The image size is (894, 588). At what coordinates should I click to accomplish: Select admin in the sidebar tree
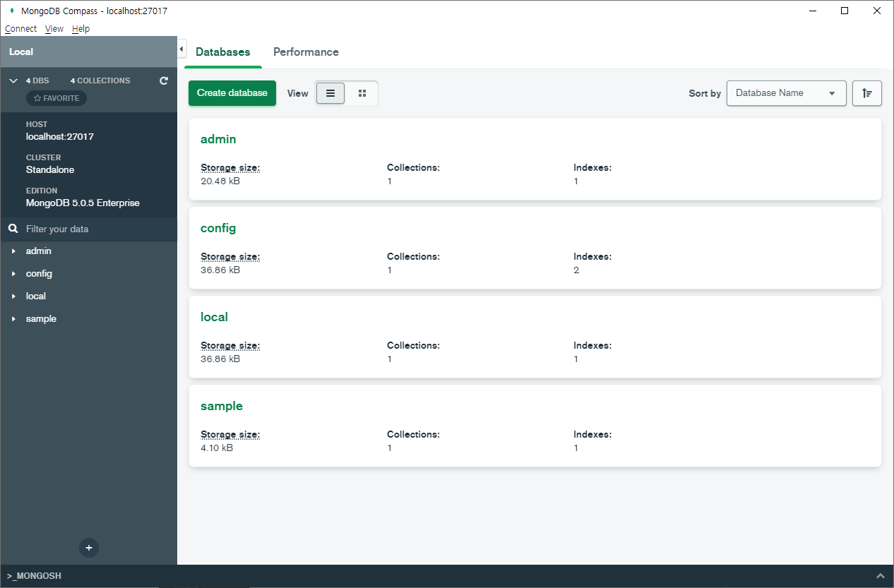[x=39, y=251]
